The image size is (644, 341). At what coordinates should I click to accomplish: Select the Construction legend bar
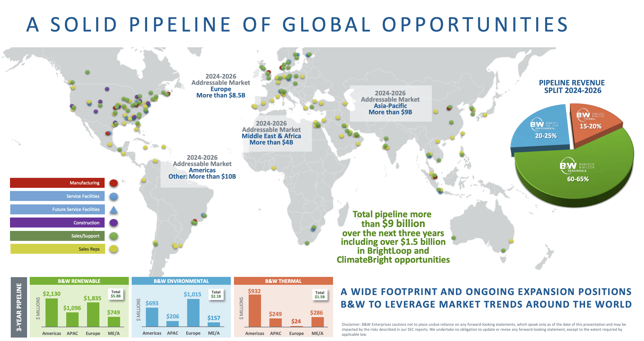[x=57, y=223]
